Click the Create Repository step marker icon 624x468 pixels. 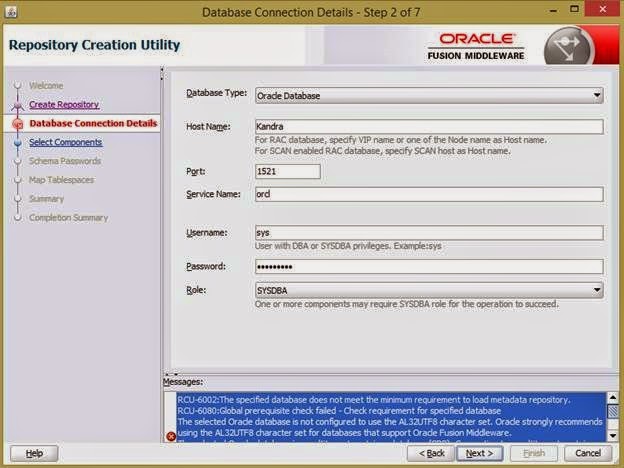tap(18, 105)
